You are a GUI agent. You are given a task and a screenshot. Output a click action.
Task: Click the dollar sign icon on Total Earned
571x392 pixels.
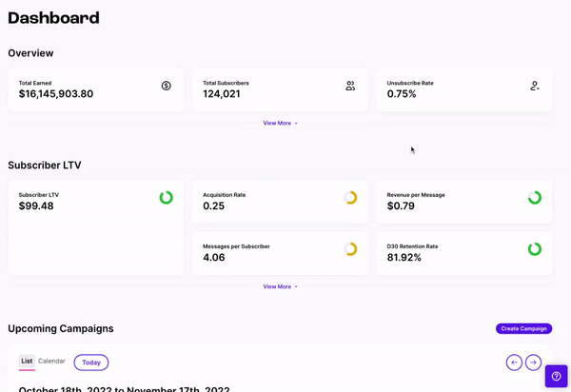(167, 86)
